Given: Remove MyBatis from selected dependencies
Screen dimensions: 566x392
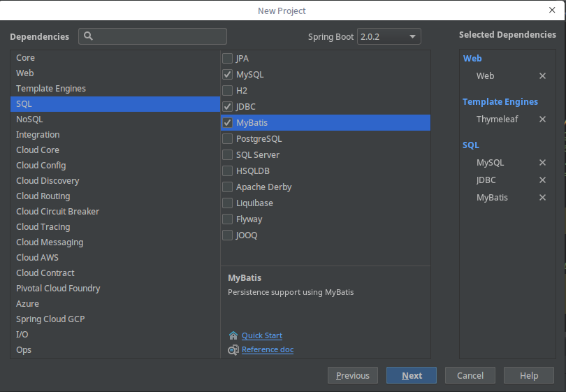Looking at the screenshot, I should pos(542,198).
